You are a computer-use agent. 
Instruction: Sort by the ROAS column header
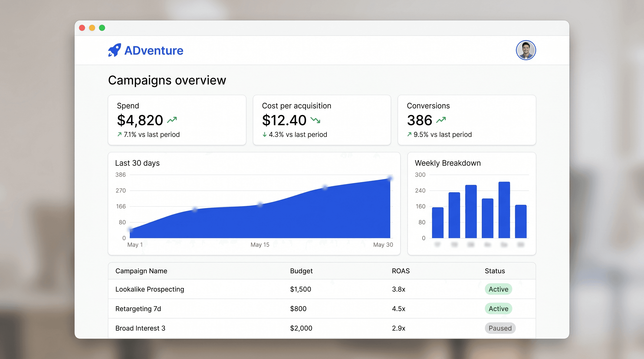[x=401, y=271]
